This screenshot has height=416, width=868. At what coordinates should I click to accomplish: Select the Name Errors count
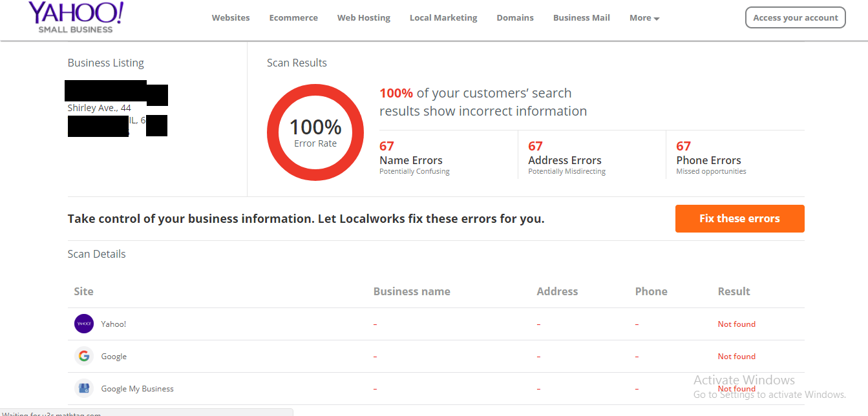[x=386, y=146]
